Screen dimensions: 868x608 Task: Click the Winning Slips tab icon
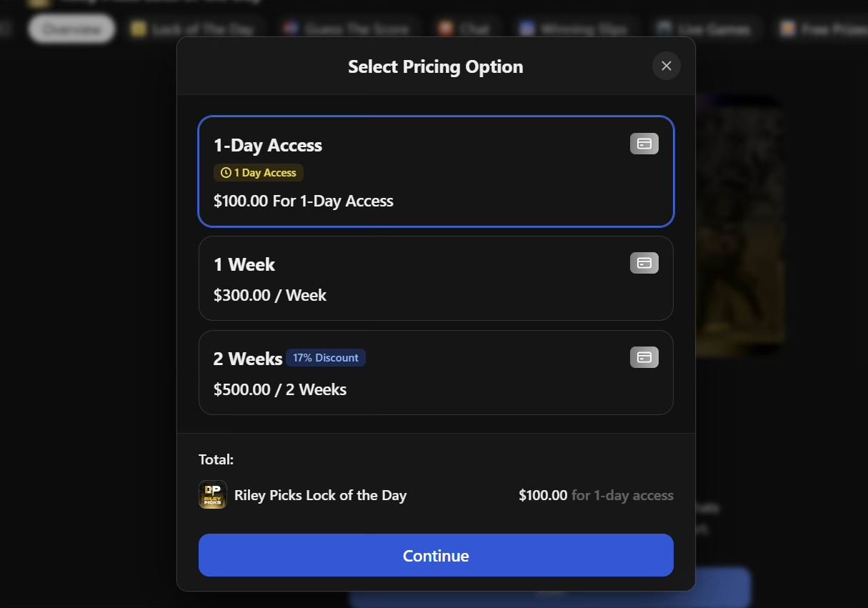tap(527, 29)
